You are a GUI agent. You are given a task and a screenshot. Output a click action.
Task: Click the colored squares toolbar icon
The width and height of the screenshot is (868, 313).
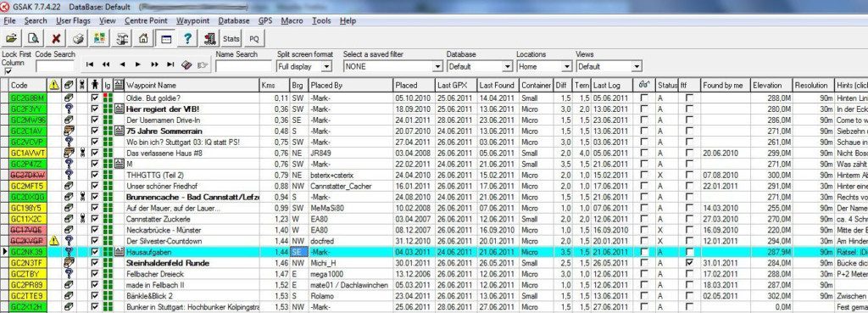coord(99,39)
